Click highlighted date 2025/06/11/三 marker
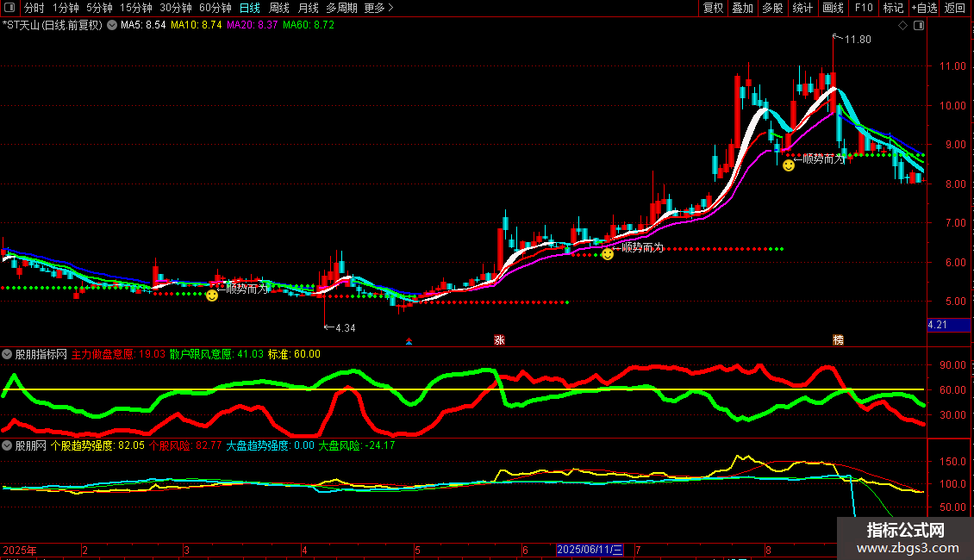The width and height of the screenshot is (974, 560). (x=590, y=550)
